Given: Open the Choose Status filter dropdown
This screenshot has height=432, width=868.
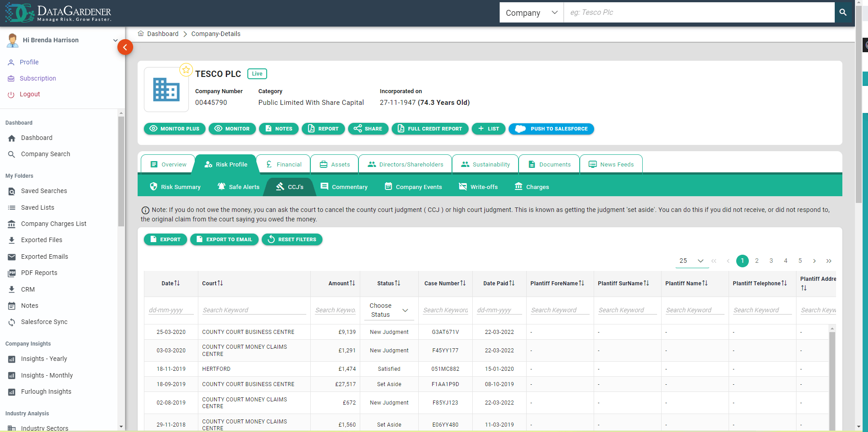Looking at the screenshot, I should click(x=389, y=310).
